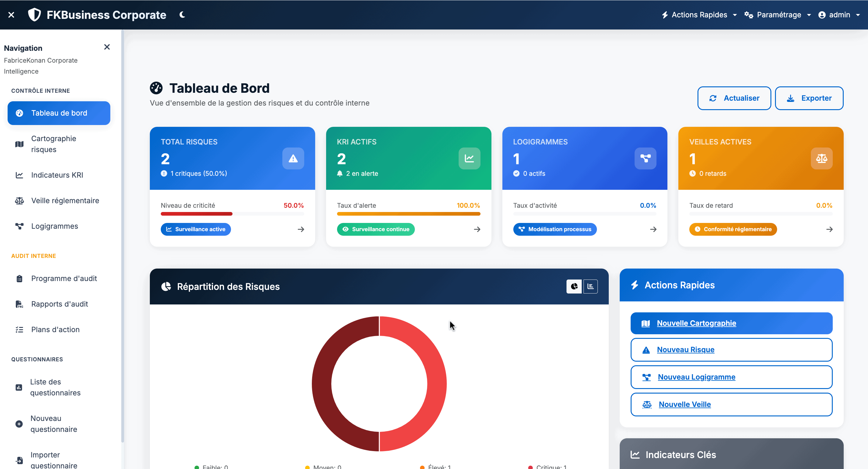This screenshot has height=469, width=868.
Task: Switch risk chart to bar view
Action: pyautogui.click(x=590, y=286)
